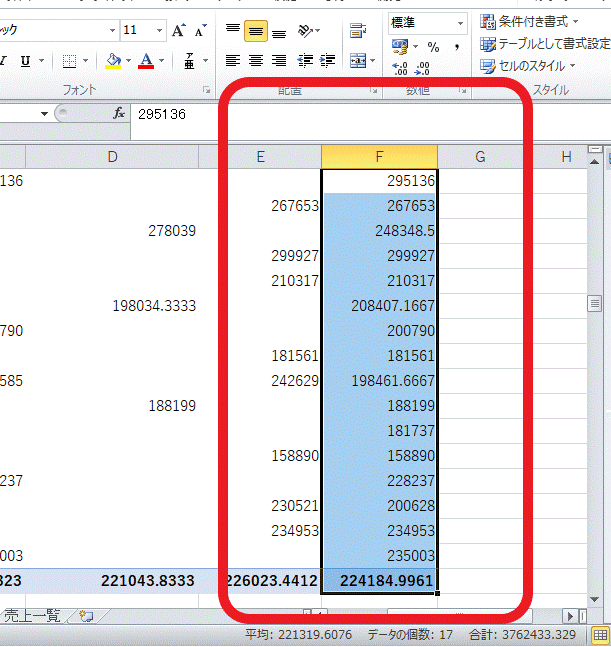Click the decrease indent icon
611x647 pixels.
click(x=306, y=61)
